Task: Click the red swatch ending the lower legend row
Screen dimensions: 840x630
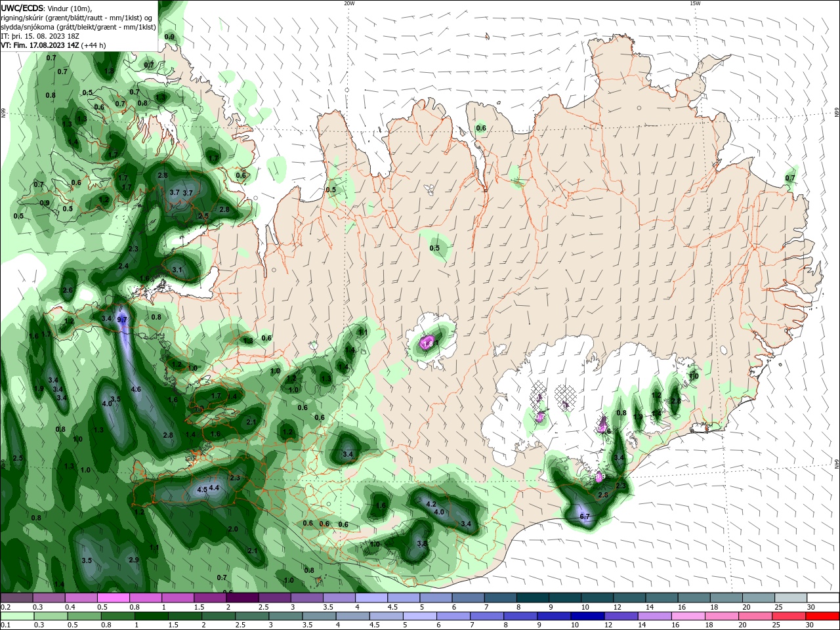Action: [823, 616]
